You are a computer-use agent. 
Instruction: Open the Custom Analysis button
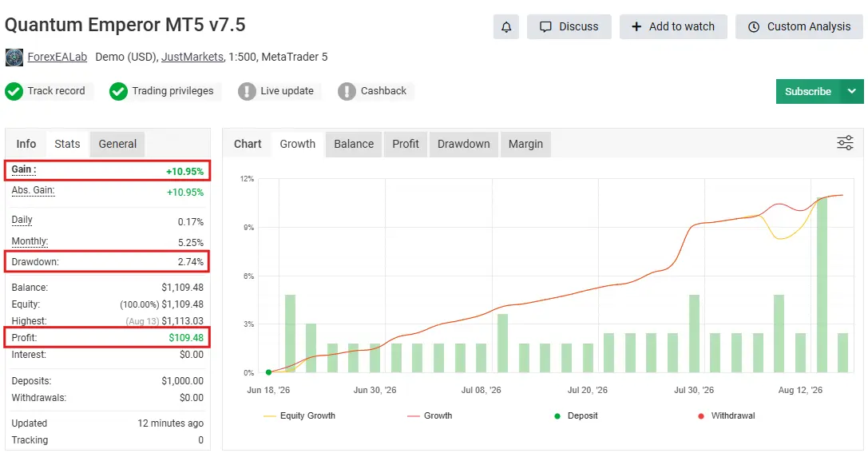tap(799, 26)
